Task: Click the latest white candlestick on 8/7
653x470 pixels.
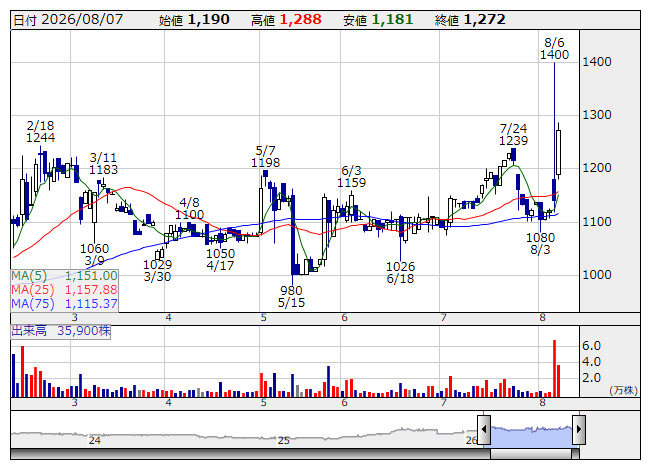Action: [x=558, y=152]
